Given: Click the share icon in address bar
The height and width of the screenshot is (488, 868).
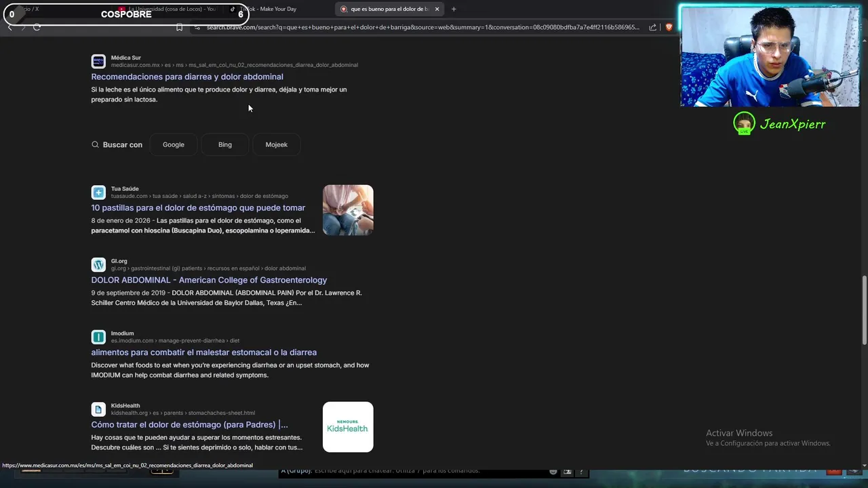Looking at the screenshot, I should tap(652, 27).
